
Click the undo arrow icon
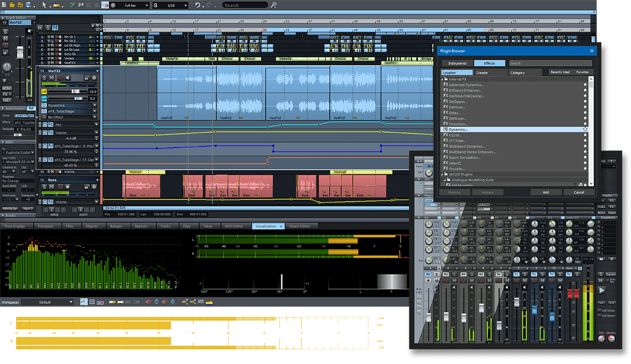pos(198,5)
